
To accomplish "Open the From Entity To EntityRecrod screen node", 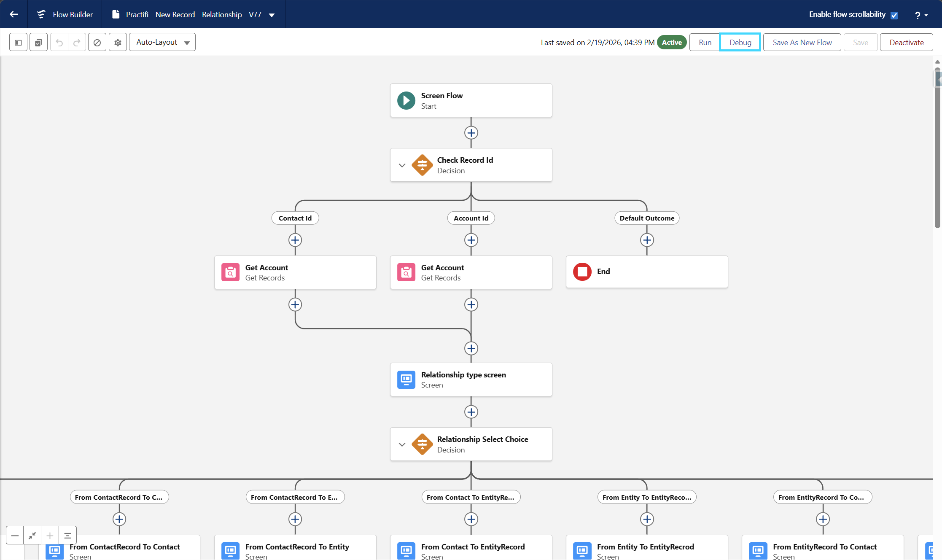I will 647,547.
